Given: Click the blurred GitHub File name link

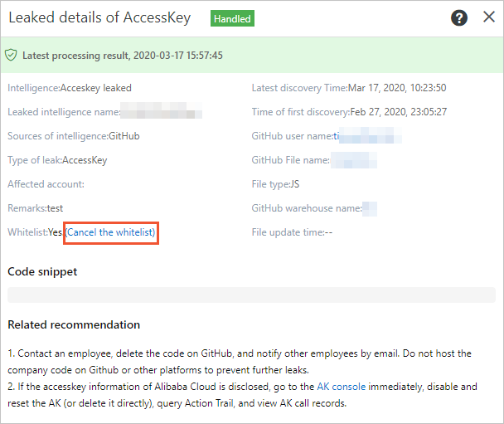Looking at the screenshot, I should click(354, 160).
